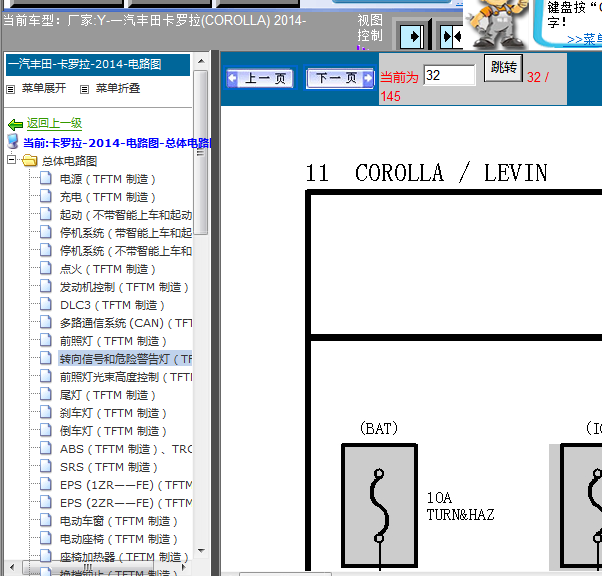
Task: Click the 跳转 jump button
Action: pyautogui.click(x=503, y=68)
